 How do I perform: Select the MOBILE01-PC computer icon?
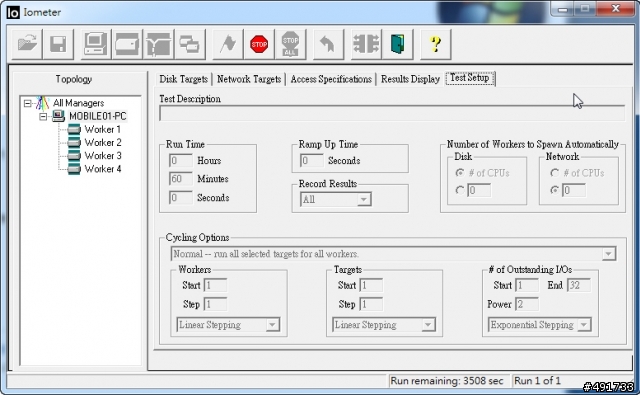[58, 116]
